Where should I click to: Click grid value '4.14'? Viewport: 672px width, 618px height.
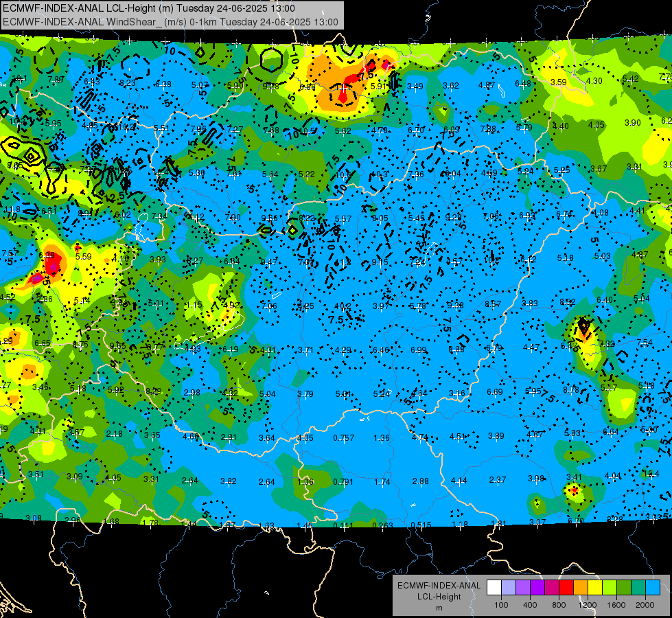click(459, 481)
